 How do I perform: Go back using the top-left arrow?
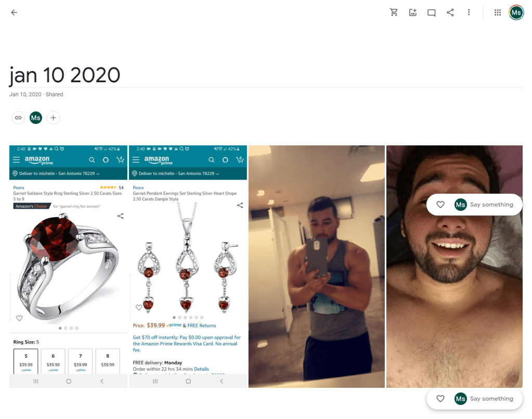click(14, 12)
